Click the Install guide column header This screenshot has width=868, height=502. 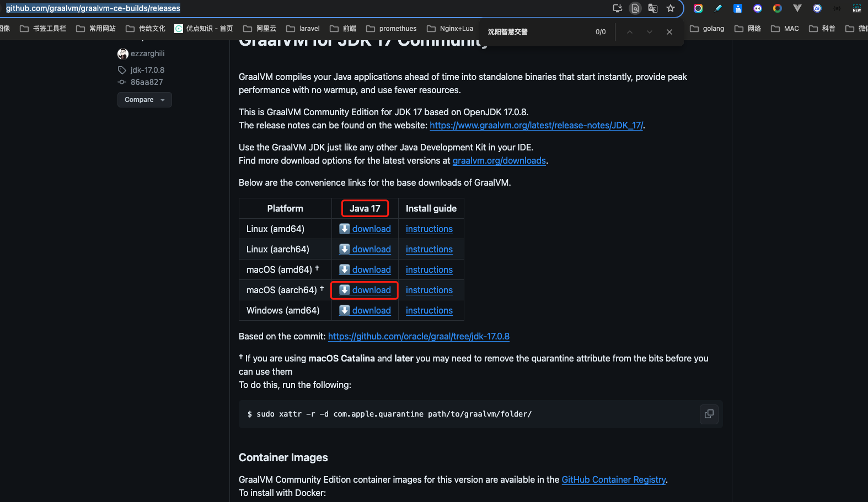tap(431, 208)
